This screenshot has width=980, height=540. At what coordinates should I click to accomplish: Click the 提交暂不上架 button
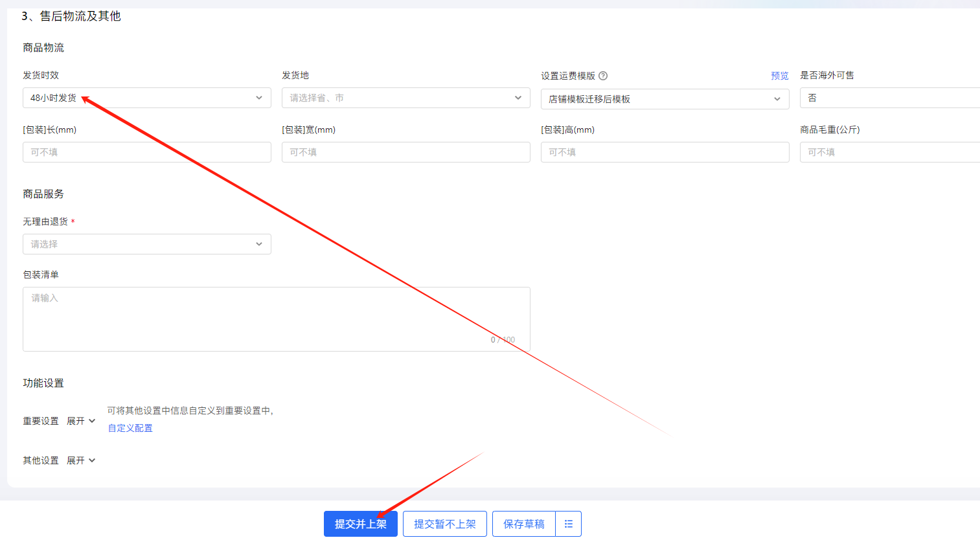445,524
